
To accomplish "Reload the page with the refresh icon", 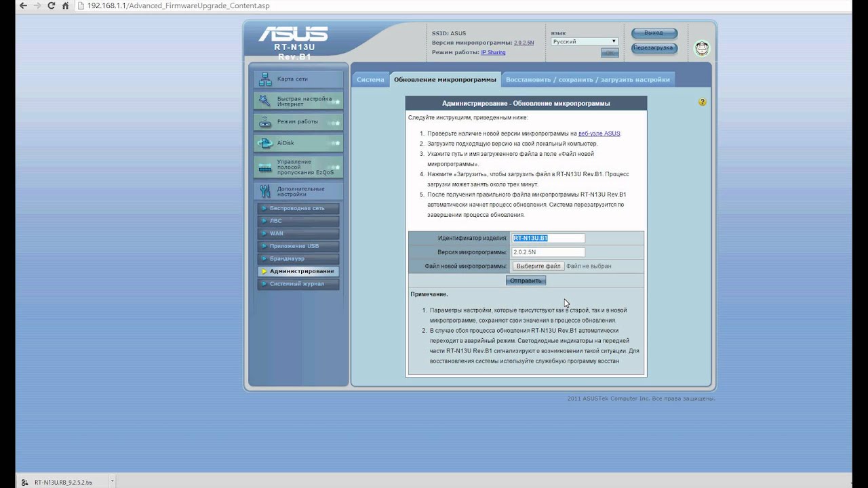I will tap(52, 5).
